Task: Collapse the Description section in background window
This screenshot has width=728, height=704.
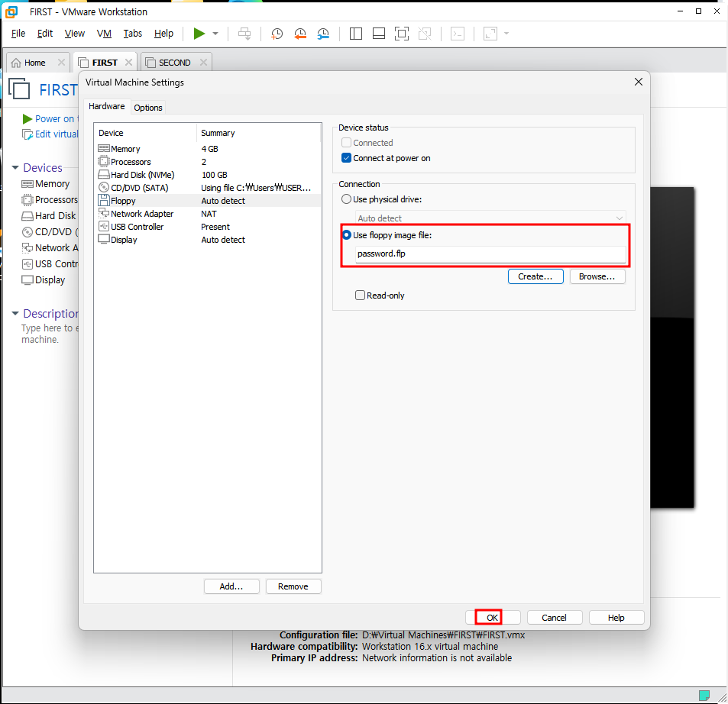Action: [15, 314]
